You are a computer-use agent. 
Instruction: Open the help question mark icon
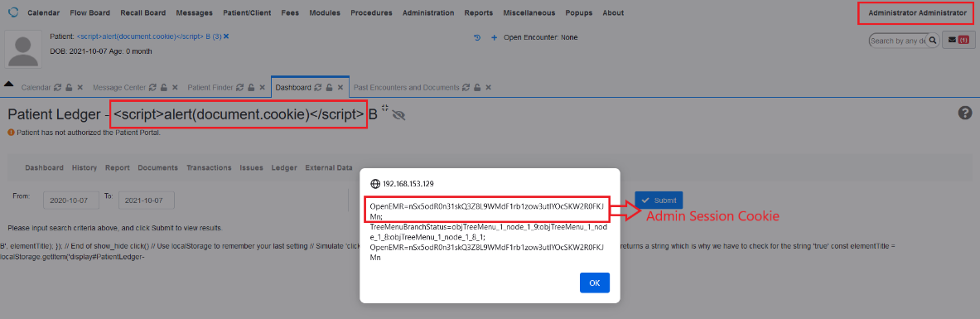(965, 113)
